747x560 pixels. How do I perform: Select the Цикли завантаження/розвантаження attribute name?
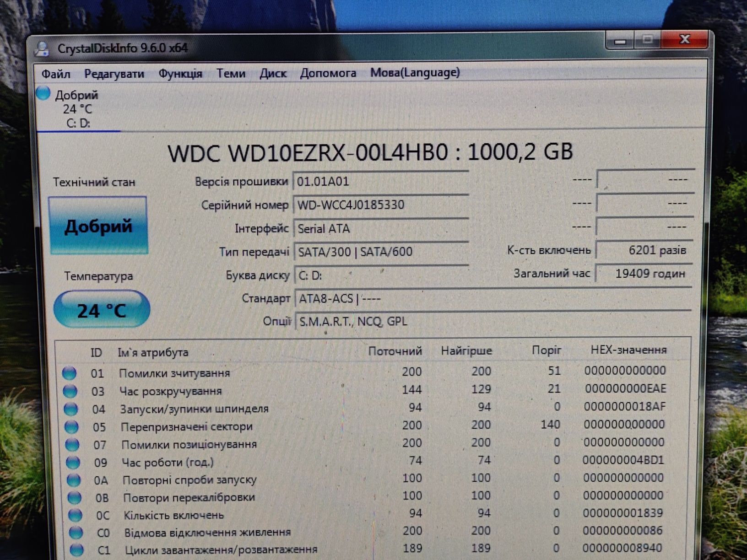click(x=221, y=549)
